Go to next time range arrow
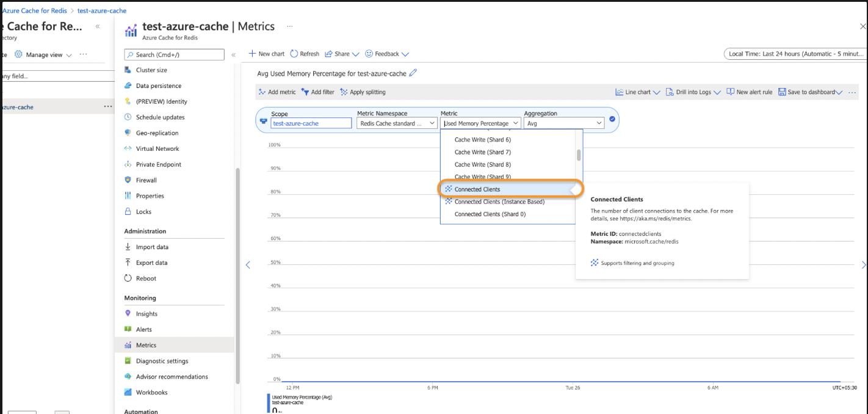 [864, 265]
